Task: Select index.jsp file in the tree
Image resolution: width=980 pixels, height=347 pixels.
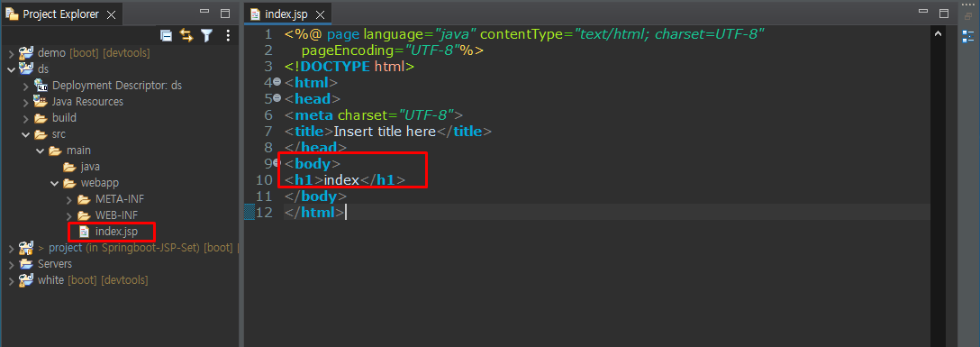Action: (x=116, y=232)
